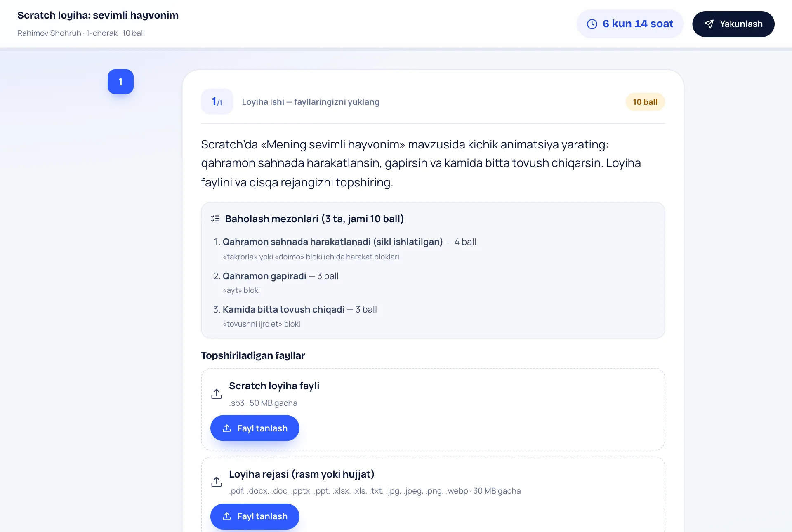The height and width of the screenshot is (532, 792).
Task: Choose a file for Scratch loyiha fayli
Action: [x=255, y=428]
